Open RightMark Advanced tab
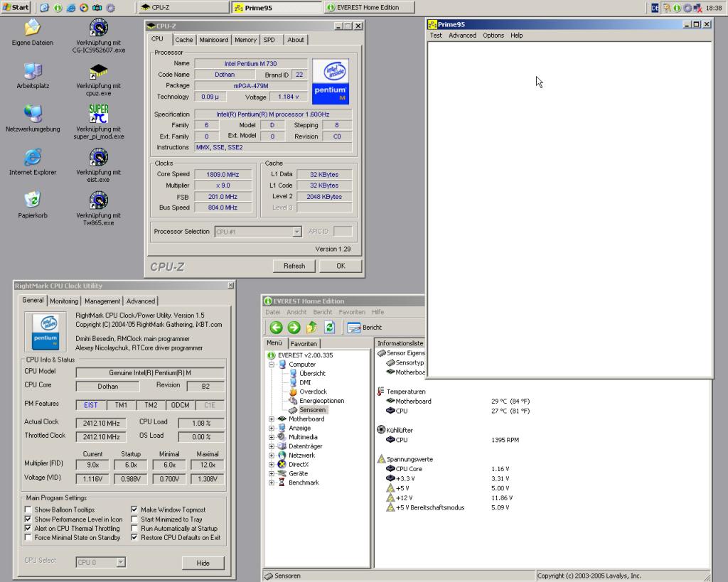The image size is (728, 582). pos(141,301)
